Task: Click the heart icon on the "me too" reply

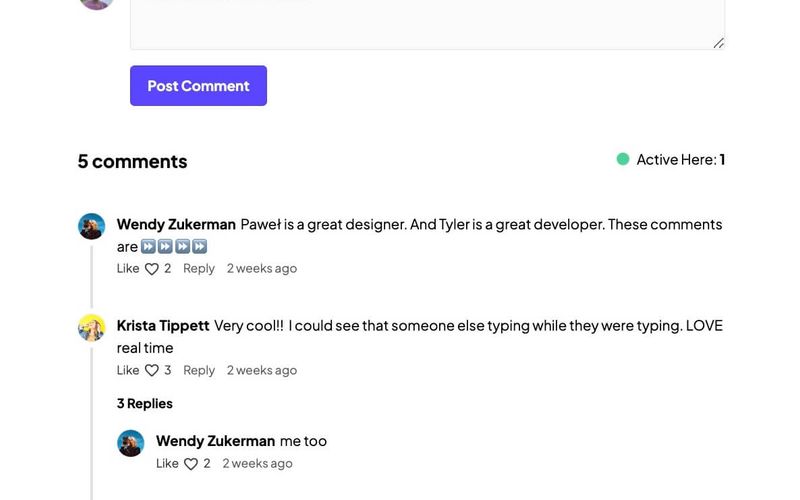Action: pos(191,464)
